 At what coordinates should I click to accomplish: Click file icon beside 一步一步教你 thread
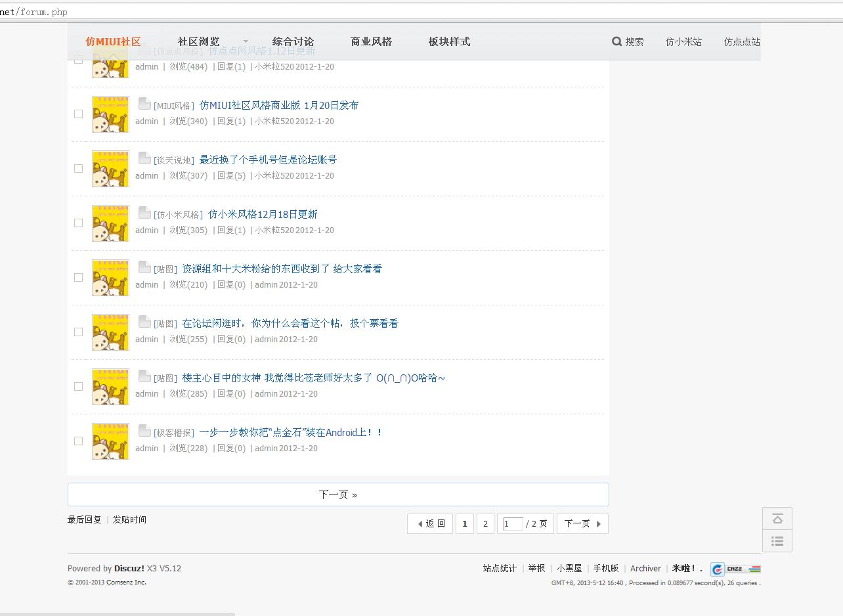pos(144,430)
